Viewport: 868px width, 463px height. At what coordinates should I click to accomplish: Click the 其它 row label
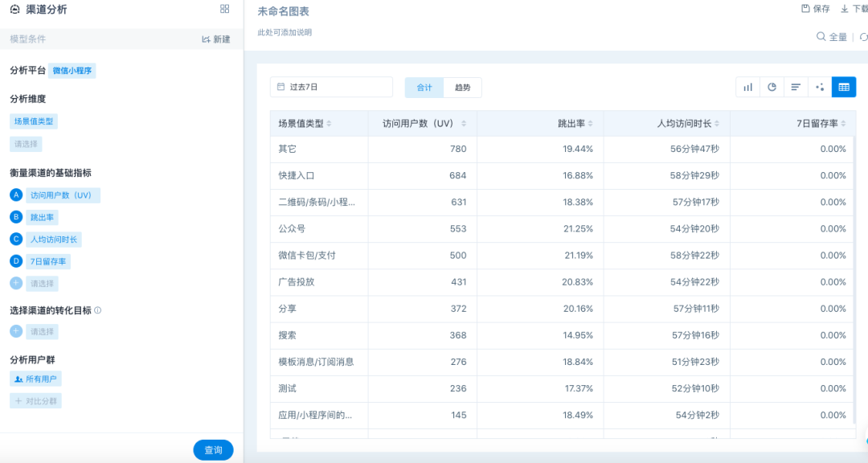click(x=287, y=149)
